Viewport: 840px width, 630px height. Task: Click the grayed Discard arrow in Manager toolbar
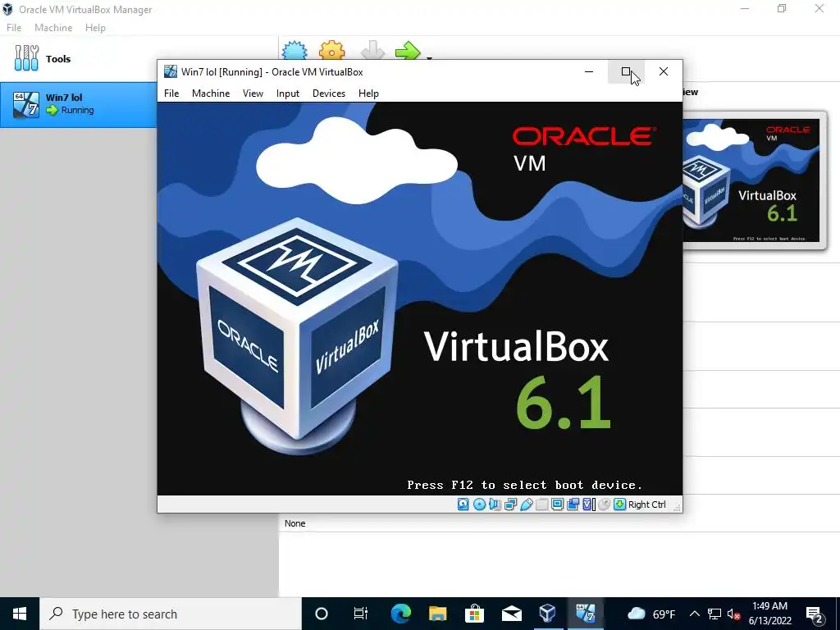pyautogui.click(x=372, y=50)
